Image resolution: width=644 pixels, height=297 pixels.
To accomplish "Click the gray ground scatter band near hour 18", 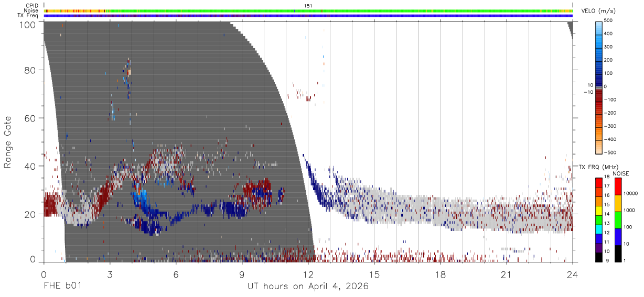I will pos(441,212).
